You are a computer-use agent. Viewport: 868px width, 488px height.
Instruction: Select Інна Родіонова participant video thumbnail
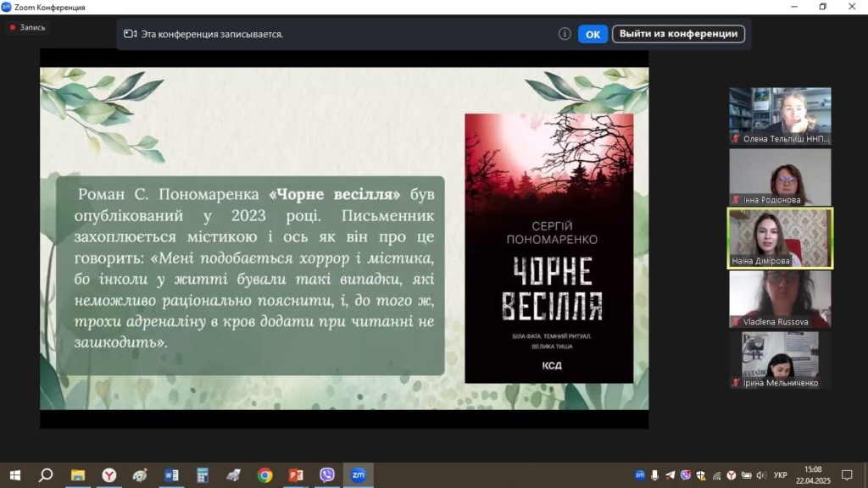point(780,177)
